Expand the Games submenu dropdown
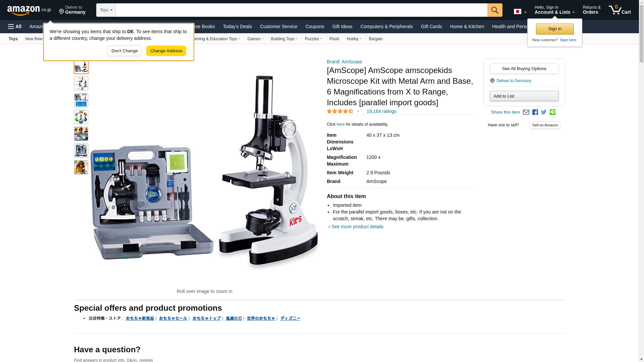This screenshot has height=362, width=644. [255, 39]
